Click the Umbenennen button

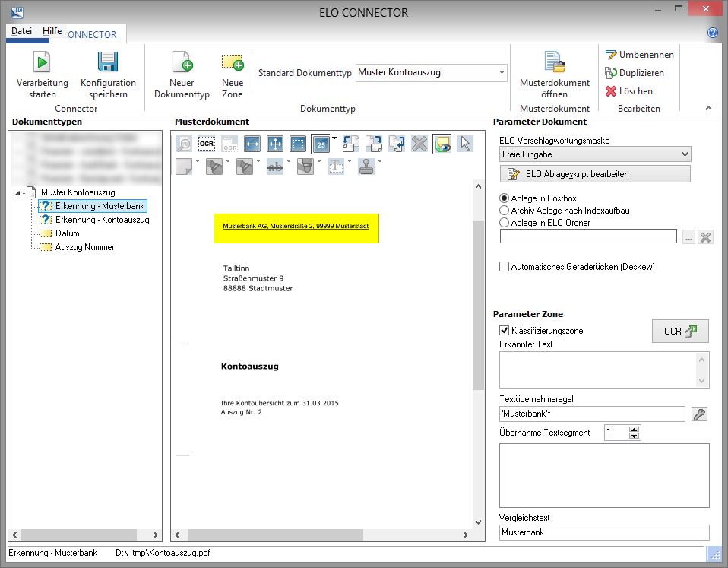click(x=639, y=54)
